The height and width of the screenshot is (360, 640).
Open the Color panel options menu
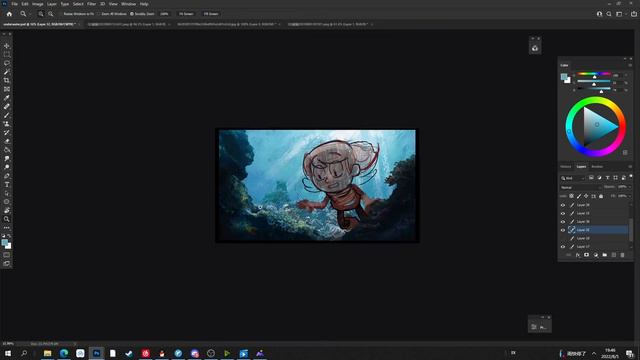pos(630,65)
